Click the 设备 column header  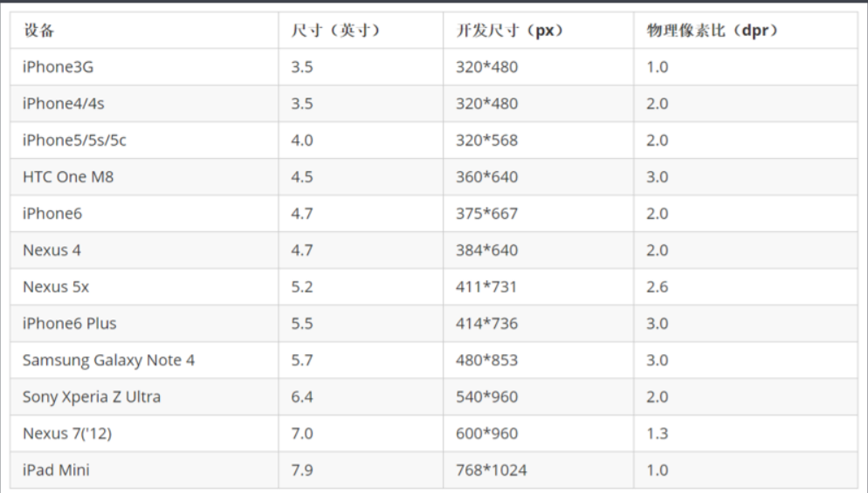(x=144, y=31)
